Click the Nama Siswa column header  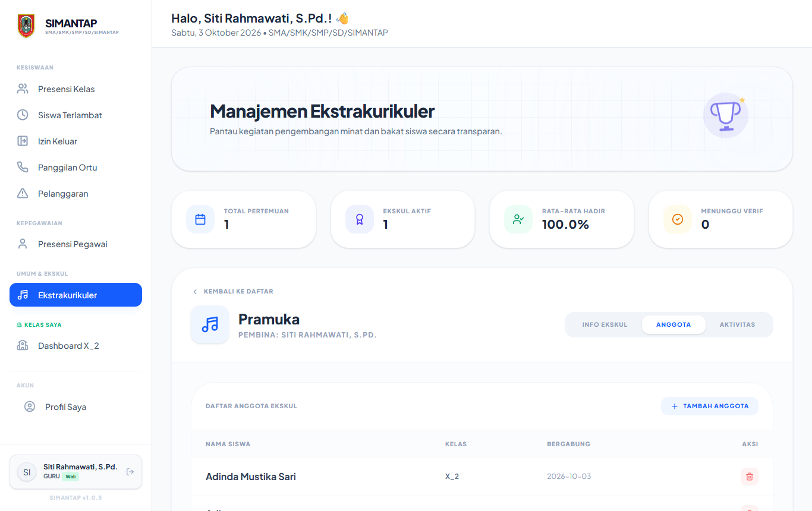pos(228,444)
